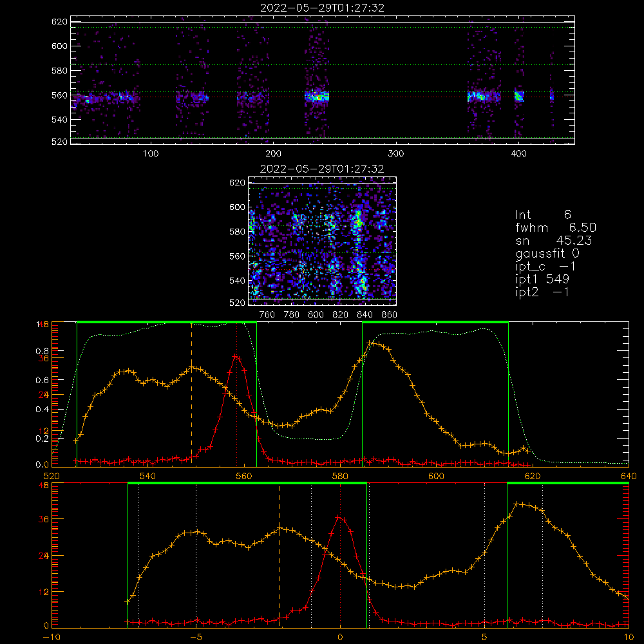
Task: Click thick green bar at top-right of bottom plot
Action: (x=568, y=484)
